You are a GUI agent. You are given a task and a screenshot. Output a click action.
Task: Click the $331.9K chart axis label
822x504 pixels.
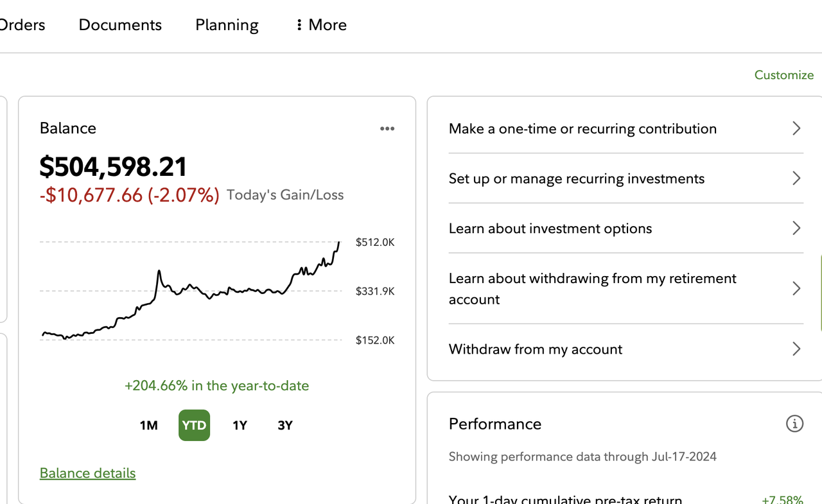click(x=375, y=291)
